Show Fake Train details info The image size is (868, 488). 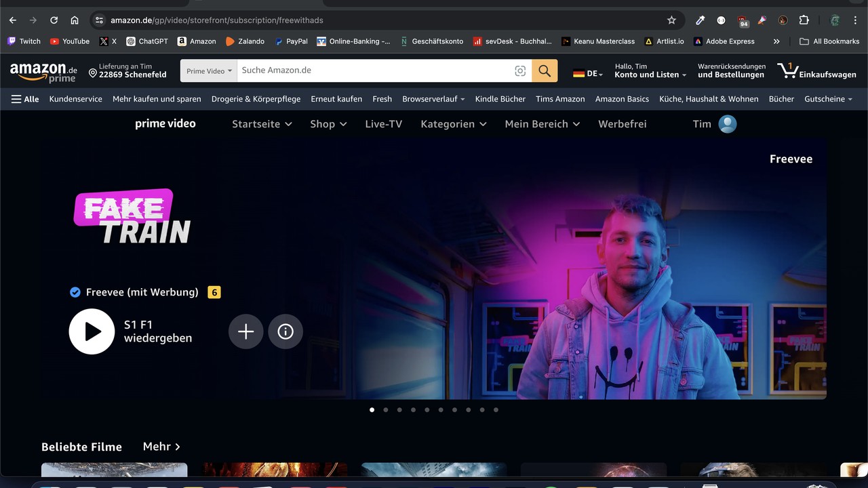click(x=285, y=331)
